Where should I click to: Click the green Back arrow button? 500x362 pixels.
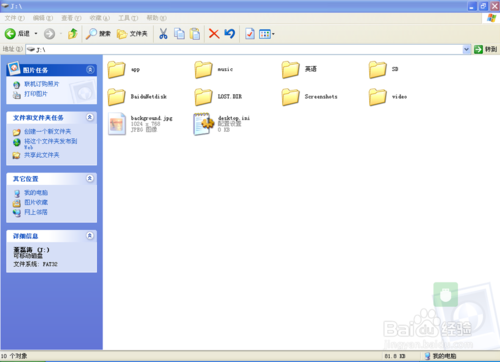(x=10, y=33)
